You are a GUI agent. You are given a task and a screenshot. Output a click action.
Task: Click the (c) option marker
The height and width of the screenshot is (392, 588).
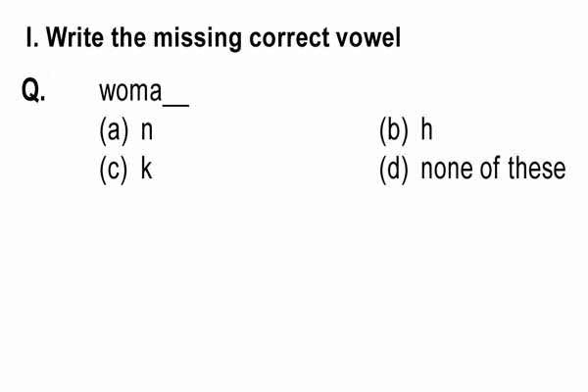coord(114,170)
